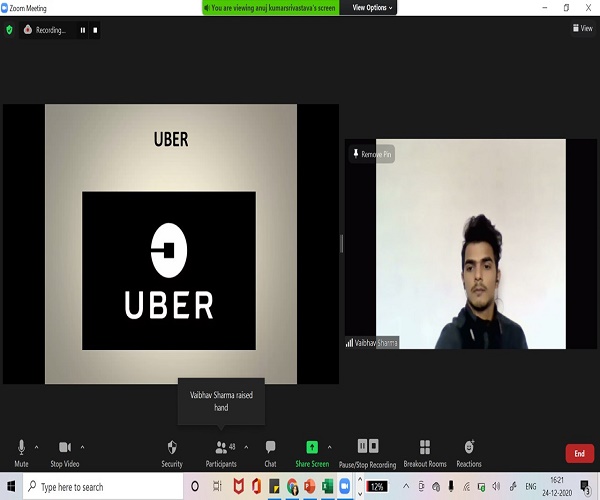
Task: Click the tray microphone icon
Action: [451, 487]
